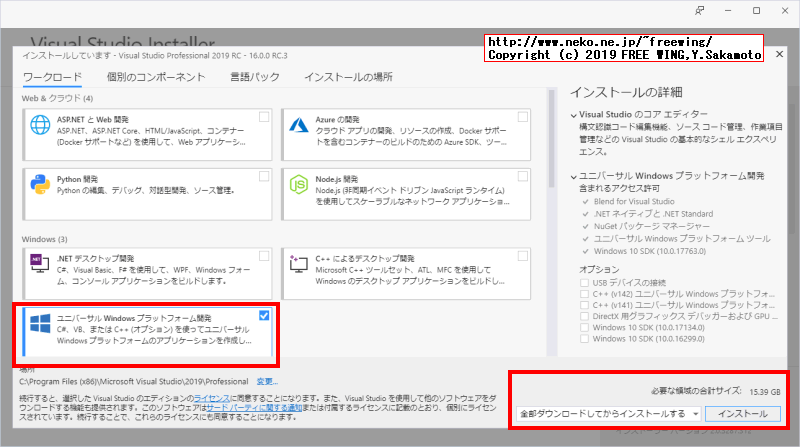Close the workload dialog with its X
The height and width of the screenshot is (447, 800).
pos(779,54)
